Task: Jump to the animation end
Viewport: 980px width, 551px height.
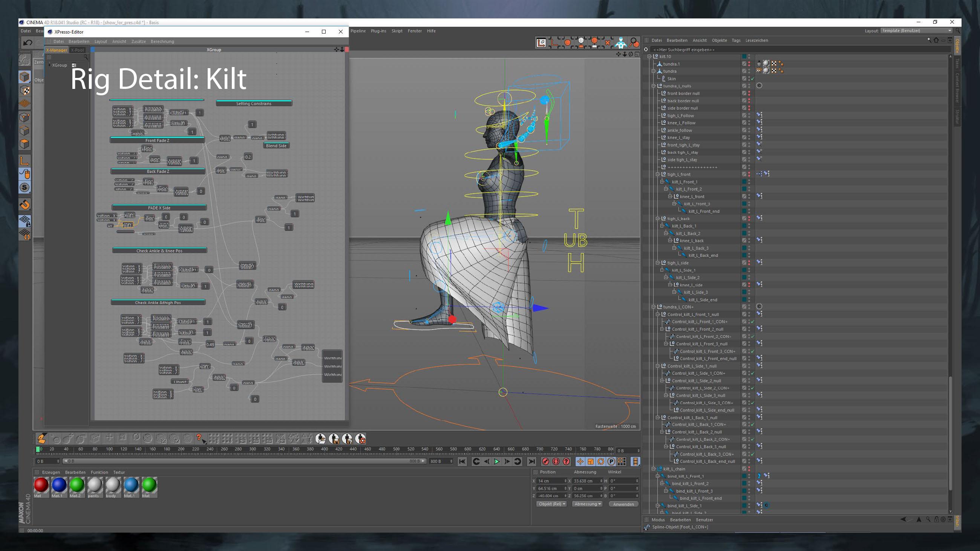Action: tap(532, 461)
